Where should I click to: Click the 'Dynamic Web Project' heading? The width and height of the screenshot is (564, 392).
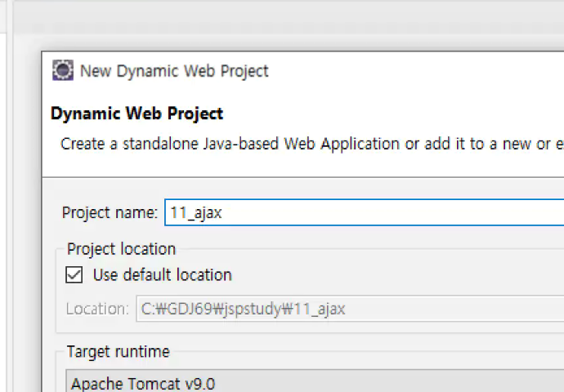[137, 114]
